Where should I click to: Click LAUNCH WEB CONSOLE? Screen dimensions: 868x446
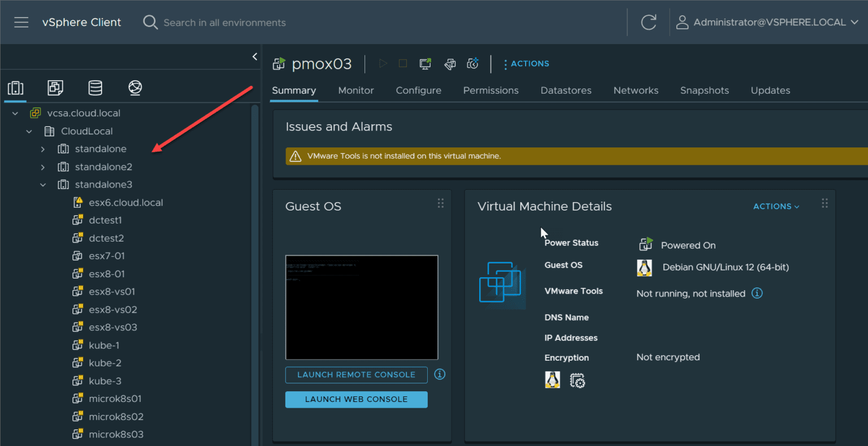[x=356, y=399]
